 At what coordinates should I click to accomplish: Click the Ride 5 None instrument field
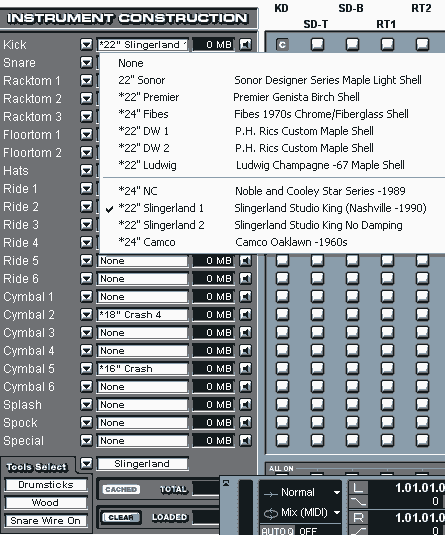(142, 261)
